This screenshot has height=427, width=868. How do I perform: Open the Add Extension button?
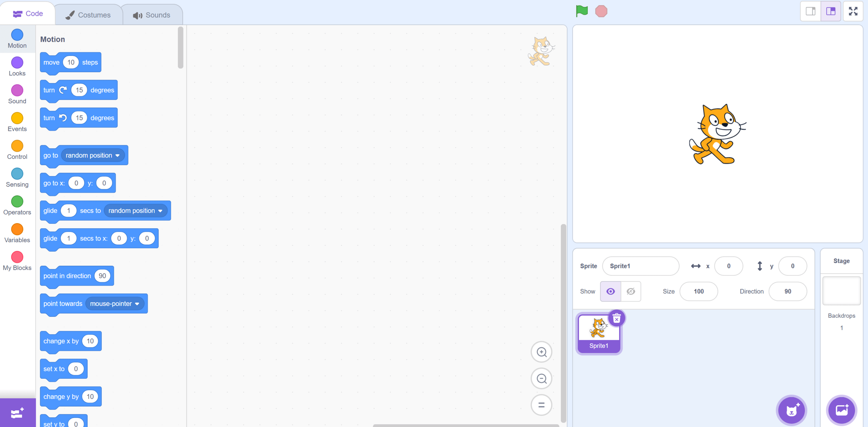[17, 413]
